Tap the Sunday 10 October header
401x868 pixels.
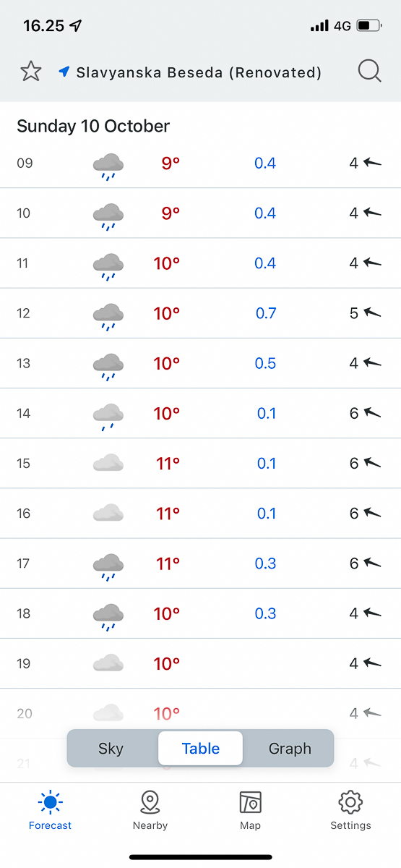pos(93,126)
